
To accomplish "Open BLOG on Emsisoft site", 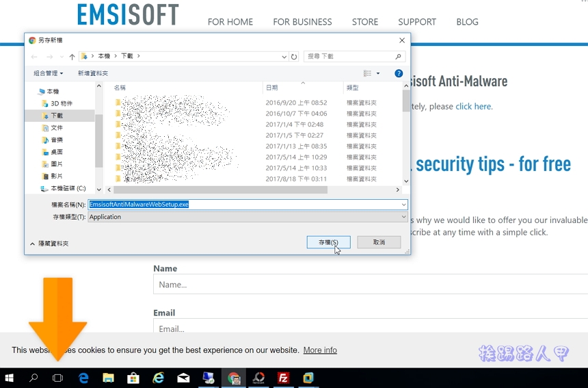I will [x=467, y=22].
